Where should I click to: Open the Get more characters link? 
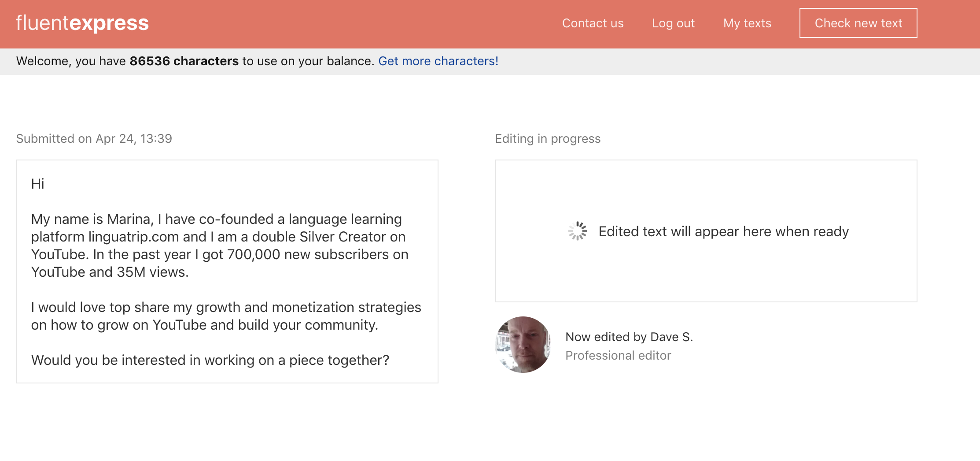tap(438, 61)
